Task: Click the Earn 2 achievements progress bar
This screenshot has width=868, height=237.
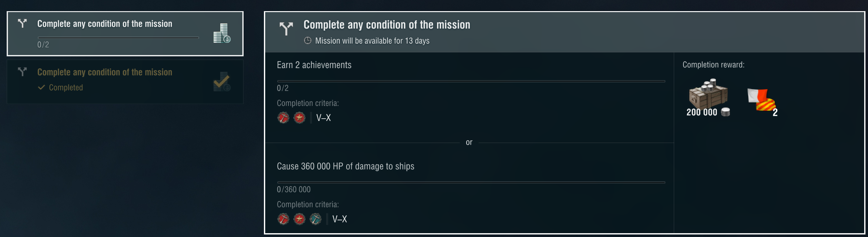Action: (x=471, y=81)
